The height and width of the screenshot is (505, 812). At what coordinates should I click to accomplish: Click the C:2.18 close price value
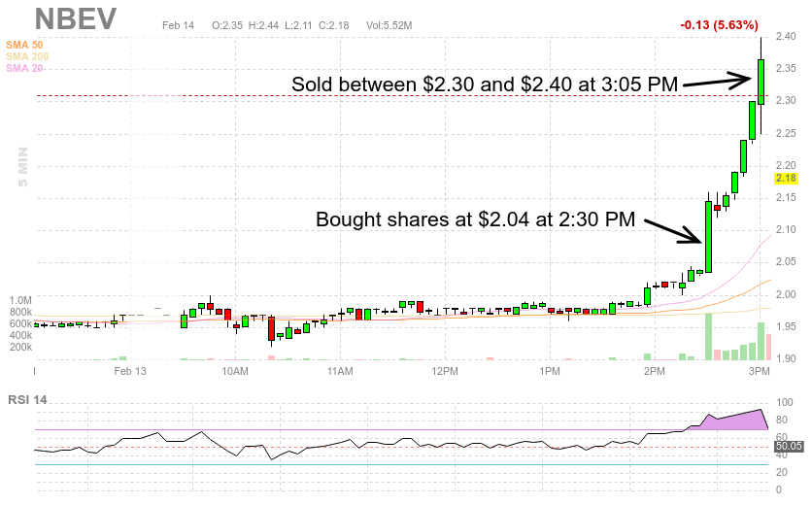coord(333,25)
